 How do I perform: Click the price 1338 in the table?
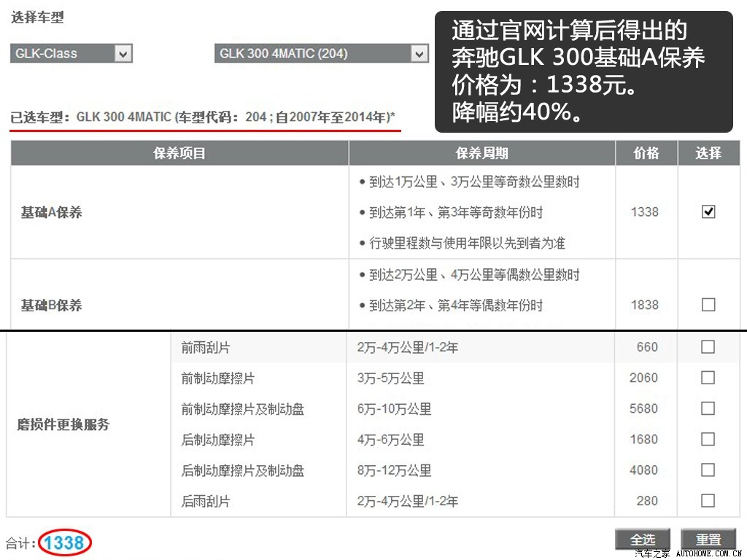coord(645,212)
